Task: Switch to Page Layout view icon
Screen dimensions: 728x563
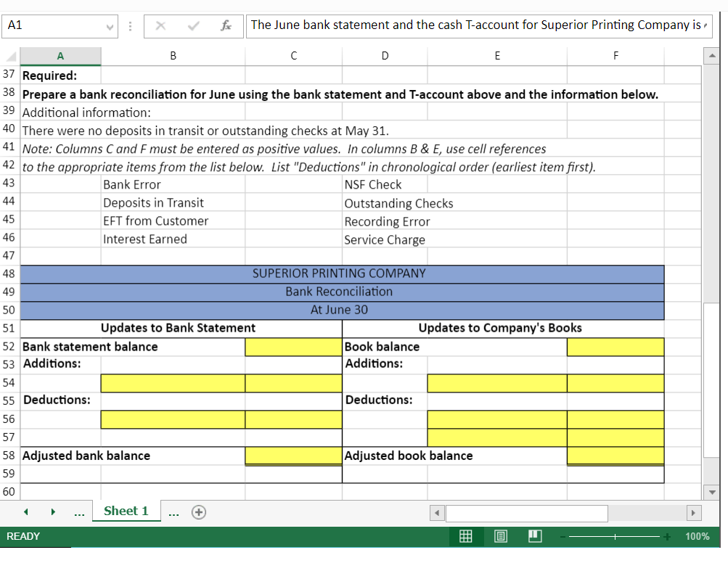Action: coord(501,537)
